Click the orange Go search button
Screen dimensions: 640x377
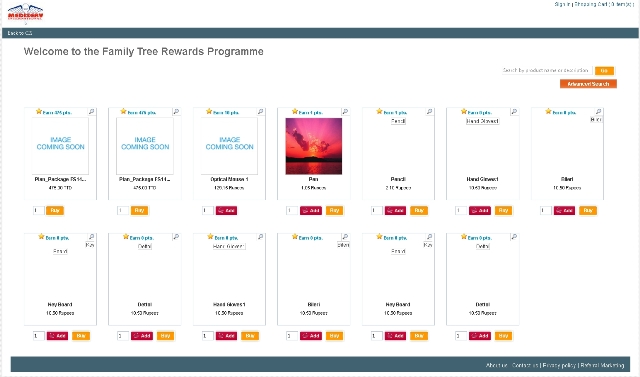click(x=604, y=71)
